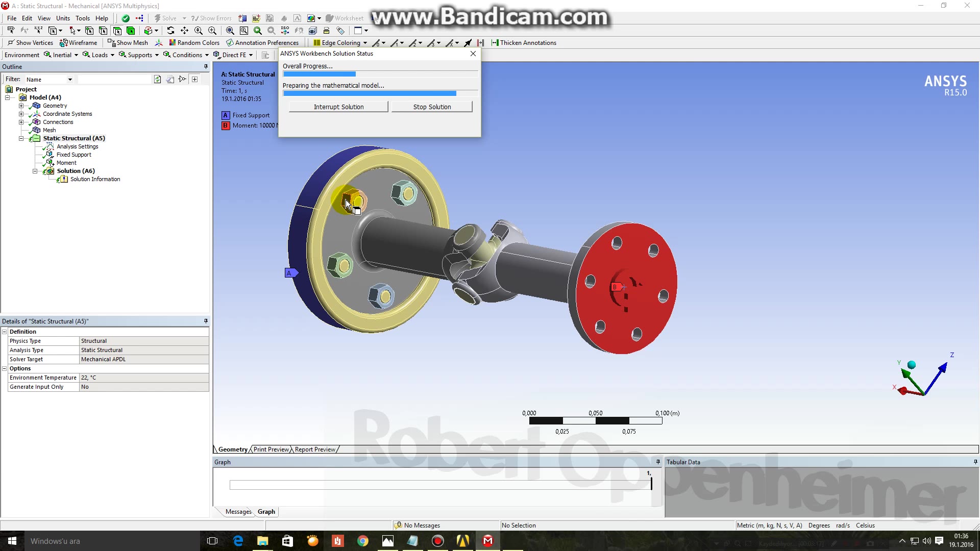Open the Edge Coloring dropdown

click(340, 43)
